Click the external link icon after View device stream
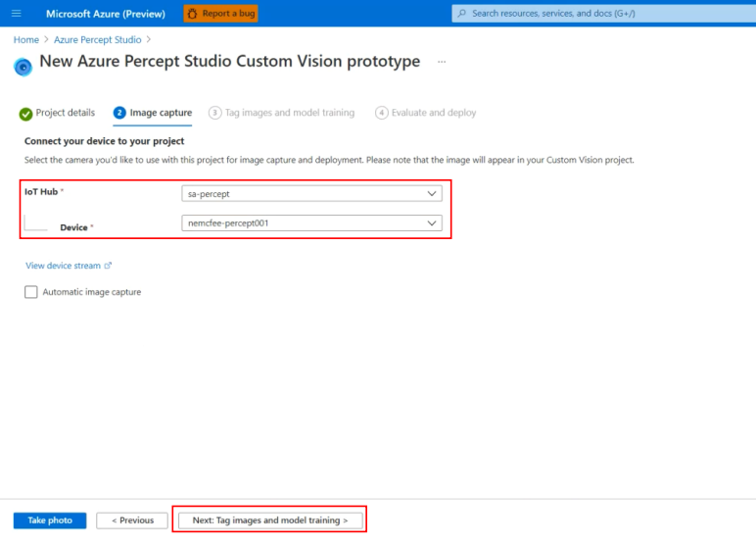 tap(108, 266)
